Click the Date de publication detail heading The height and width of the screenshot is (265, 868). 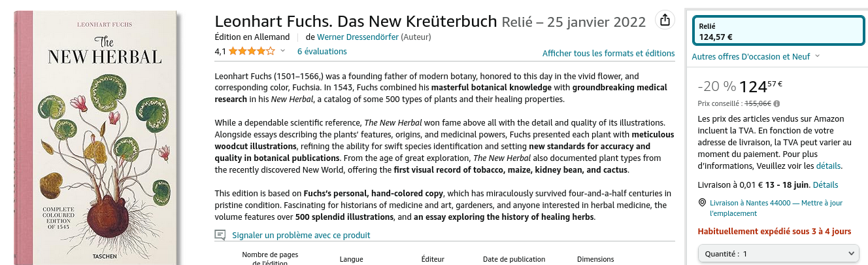tap(514, 259)
